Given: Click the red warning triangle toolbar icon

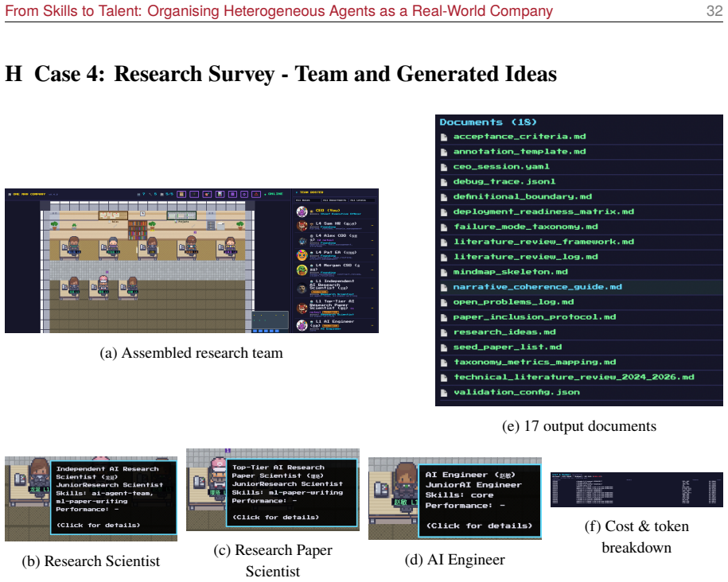Looking at the screenshot, I should tap(256, 194).
